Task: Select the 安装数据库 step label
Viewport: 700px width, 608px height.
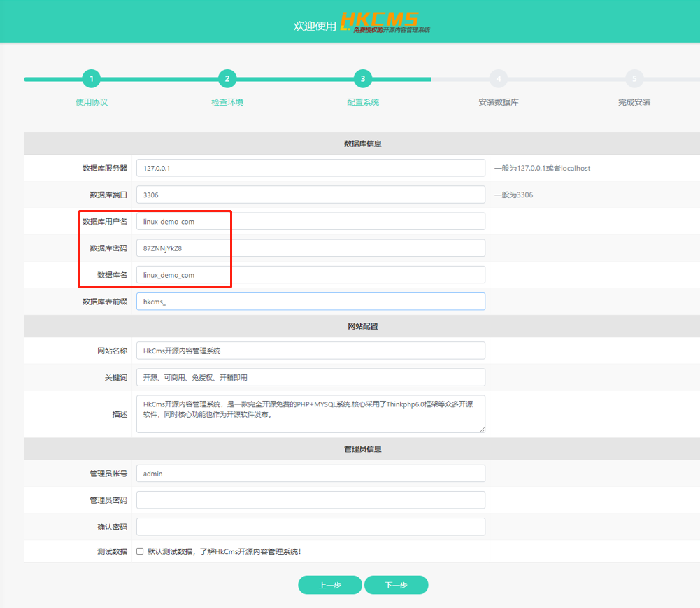Action: coord(499,102)
